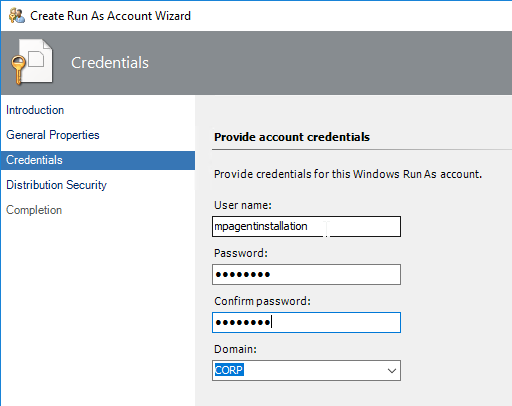
Task: Click the "Provide account credentials" heading
Action: tap(292, 137)
